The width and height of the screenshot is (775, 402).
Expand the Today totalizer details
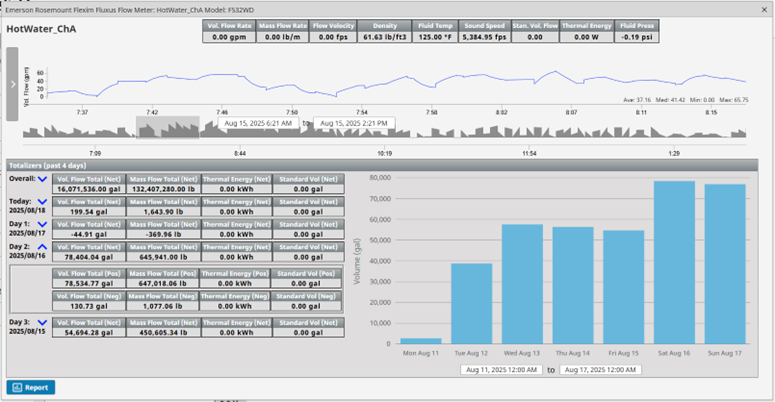(42, 201)
